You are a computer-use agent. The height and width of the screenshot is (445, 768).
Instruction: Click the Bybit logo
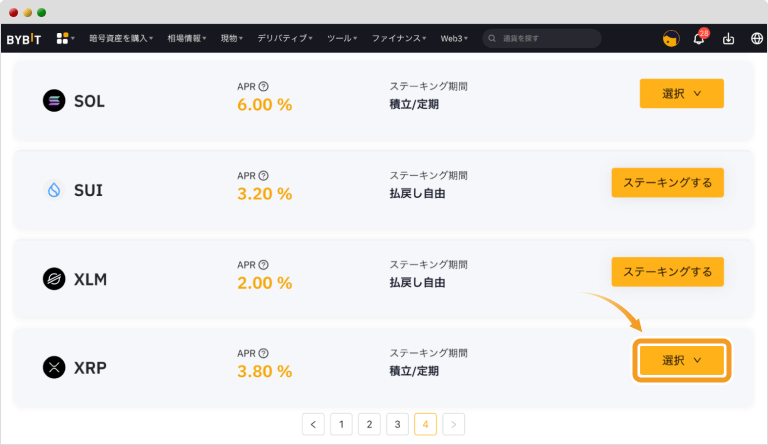(x=24, y=39)
